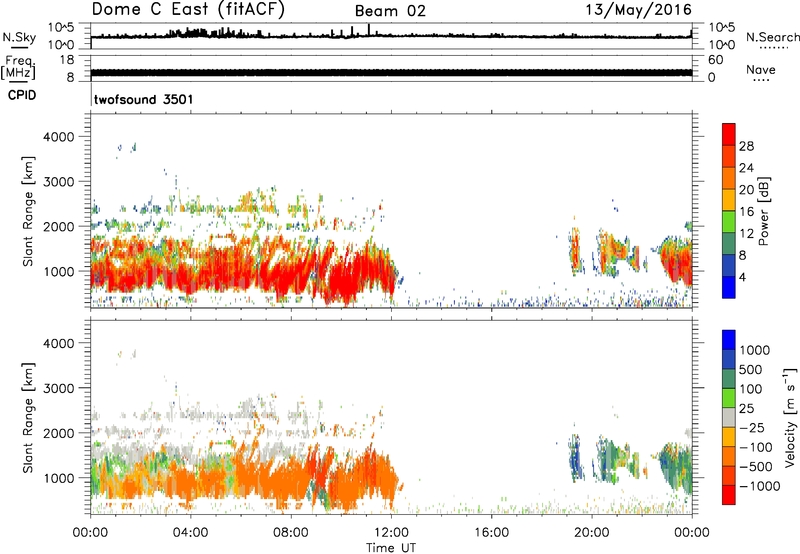Select the "100" label on the velocity colorbar
Screen dimensions: 800x554
(751, 389)
